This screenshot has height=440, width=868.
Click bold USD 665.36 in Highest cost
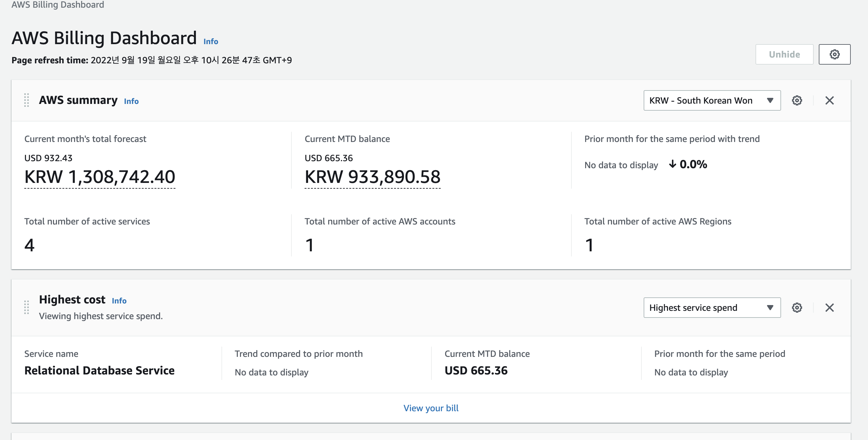pyautogui.click(x=476, y=371)
